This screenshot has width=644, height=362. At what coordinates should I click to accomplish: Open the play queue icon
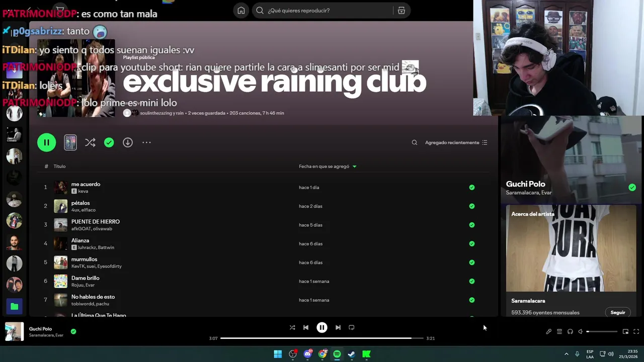pos(559,331)
